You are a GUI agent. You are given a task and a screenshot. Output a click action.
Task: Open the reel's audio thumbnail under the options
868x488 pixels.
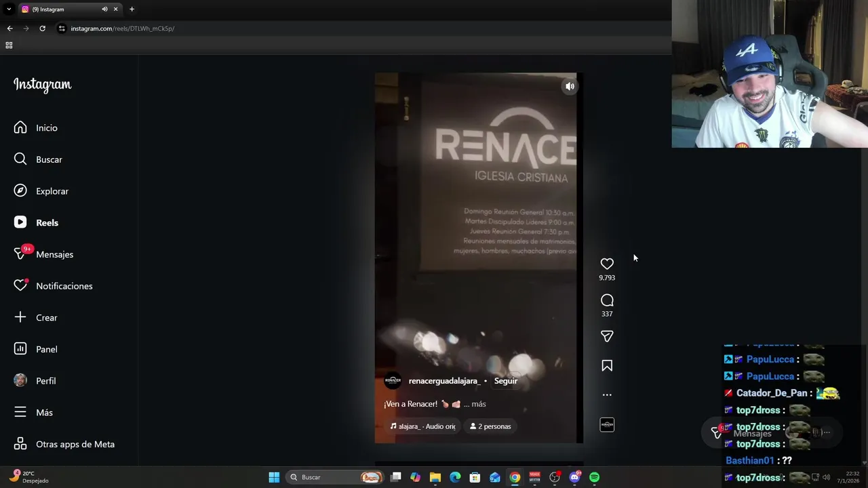click(x=607, y=425)
